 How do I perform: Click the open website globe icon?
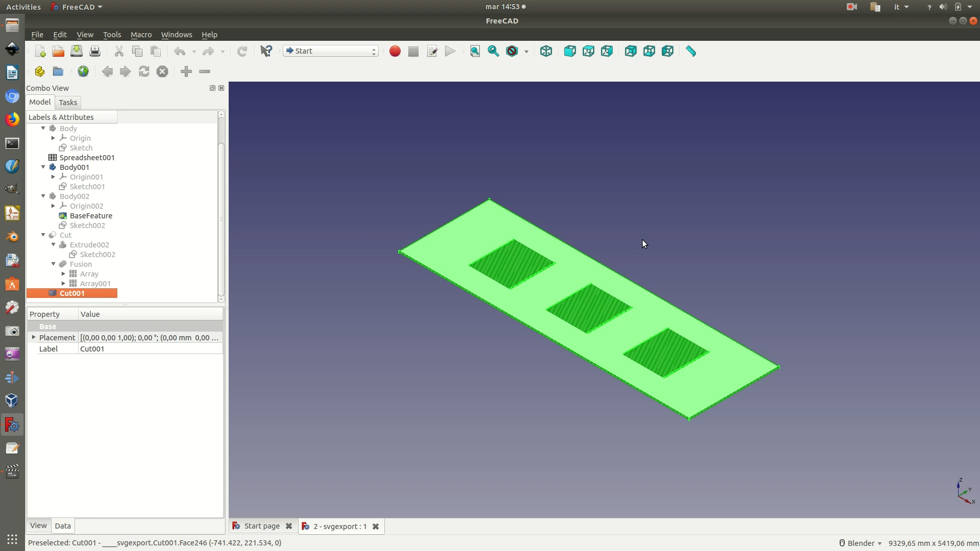pos(83,71)
